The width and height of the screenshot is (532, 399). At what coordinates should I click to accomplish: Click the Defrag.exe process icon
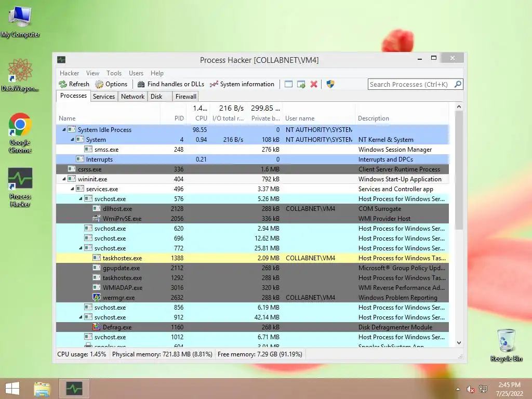[x=97, y=327]
